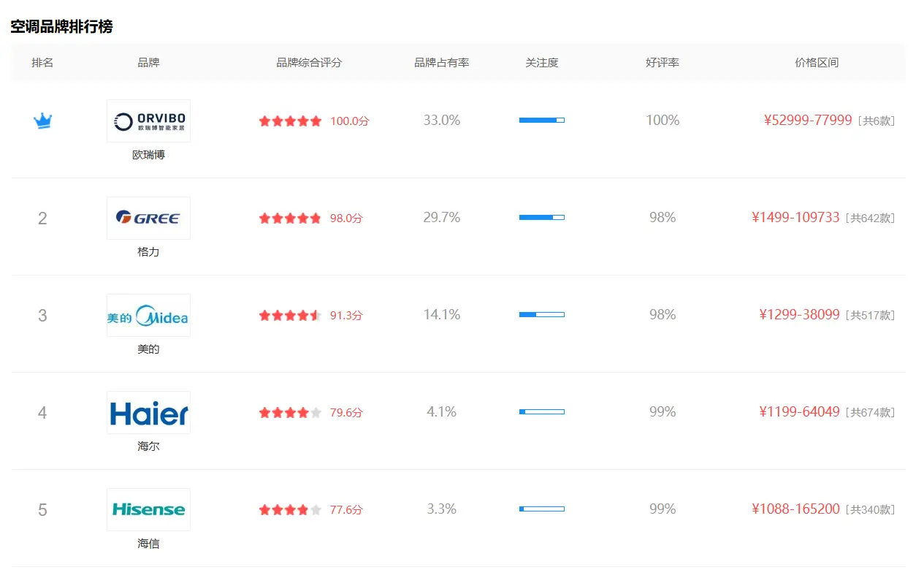Image resolution: width=924 pixels, height=578 pixels.
Task: Open the ORVIBO brand logo
Action: 148,121
